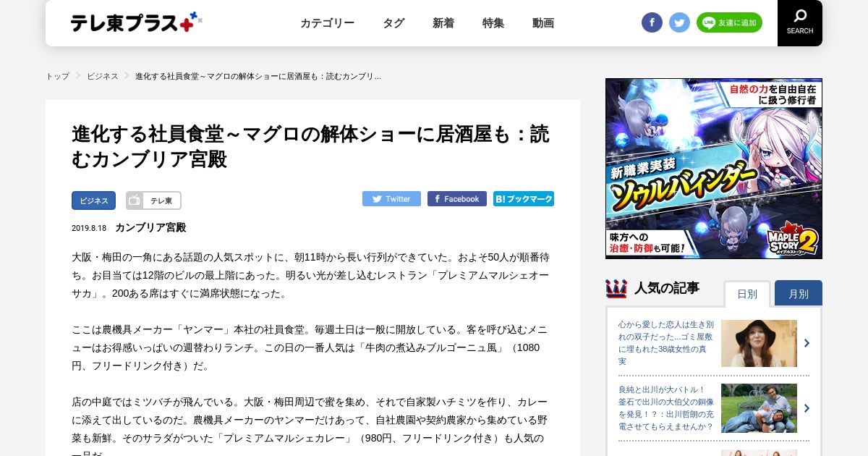The height and width of the screenshot is (456, 868).
Task: Open the SEARCH magnifier button
Action: (800, 22)
